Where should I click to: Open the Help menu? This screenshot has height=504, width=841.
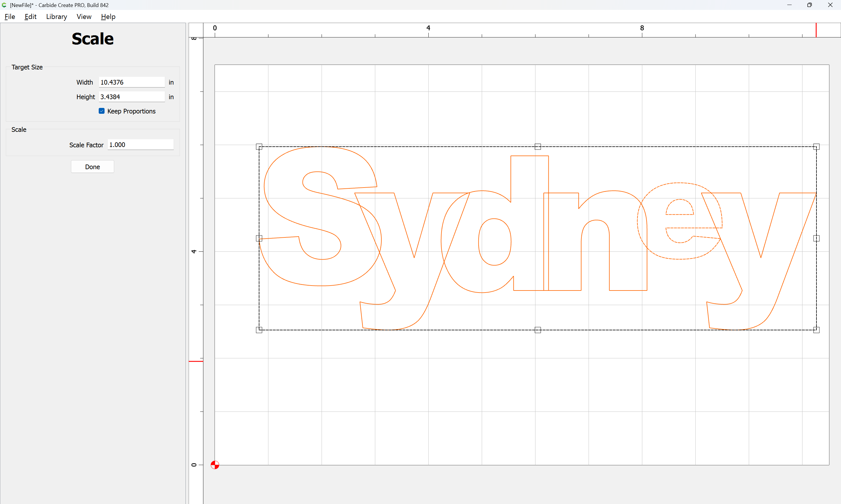[108, 17]
